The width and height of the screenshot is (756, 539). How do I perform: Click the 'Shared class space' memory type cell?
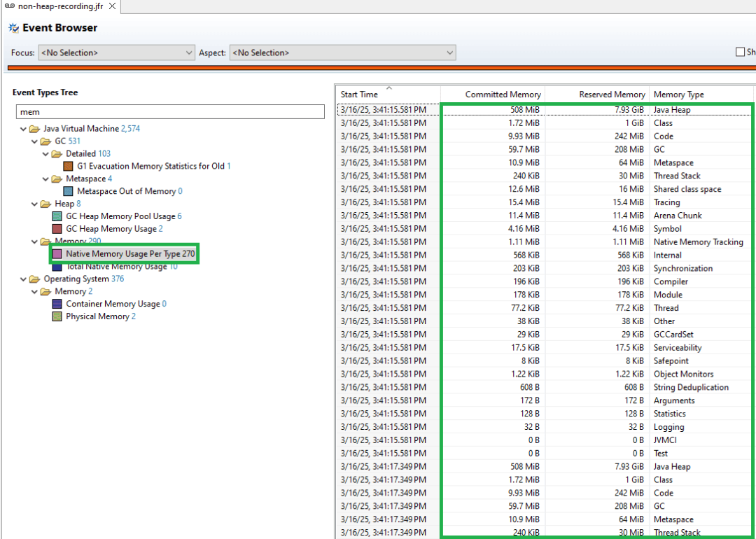coord(687,189)
